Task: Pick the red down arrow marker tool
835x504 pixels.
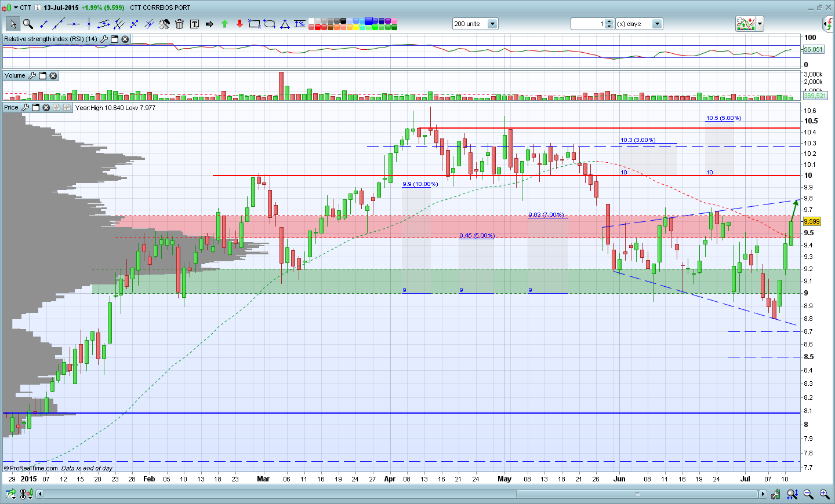Action: click(239, 24)
